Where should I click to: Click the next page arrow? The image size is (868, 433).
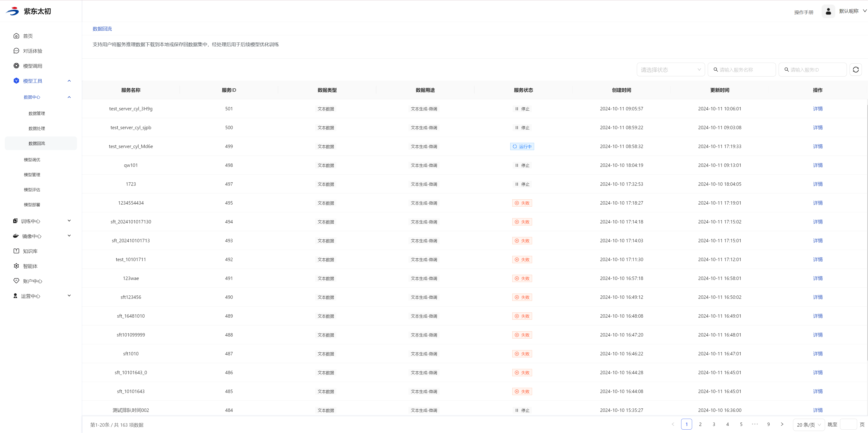click(x=782, y=424)
